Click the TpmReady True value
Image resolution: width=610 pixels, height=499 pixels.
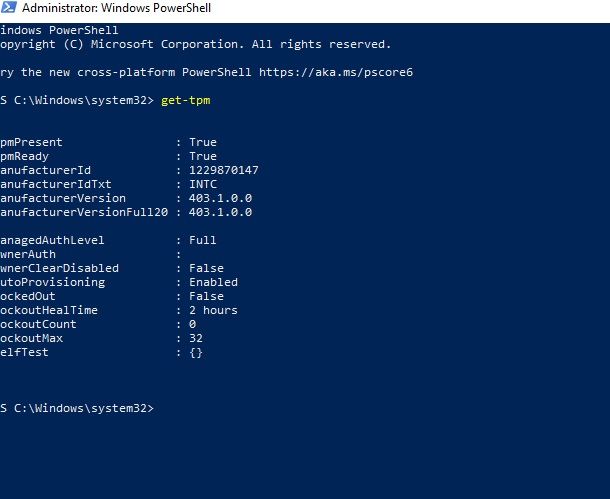(x=203, y=156)
